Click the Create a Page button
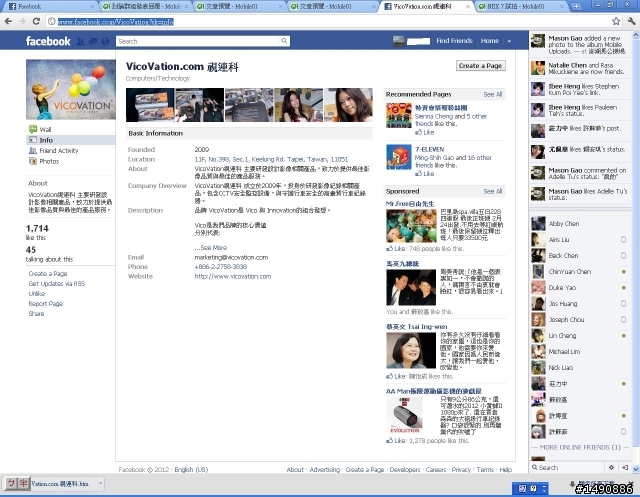This screenshot has height=497, width=640. point(480,66)
